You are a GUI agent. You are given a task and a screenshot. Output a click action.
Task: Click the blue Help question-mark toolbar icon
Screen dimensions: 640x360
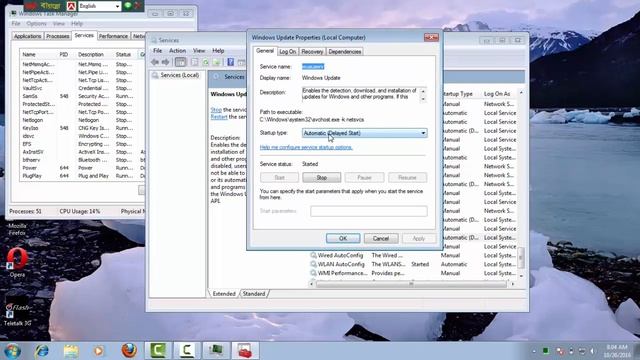tap(231, 62)
